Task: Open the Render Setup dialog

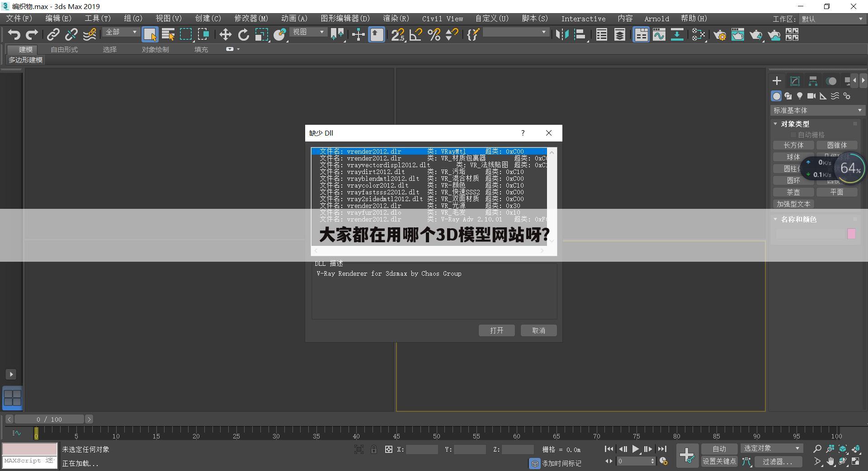Action: click(720, 34)
